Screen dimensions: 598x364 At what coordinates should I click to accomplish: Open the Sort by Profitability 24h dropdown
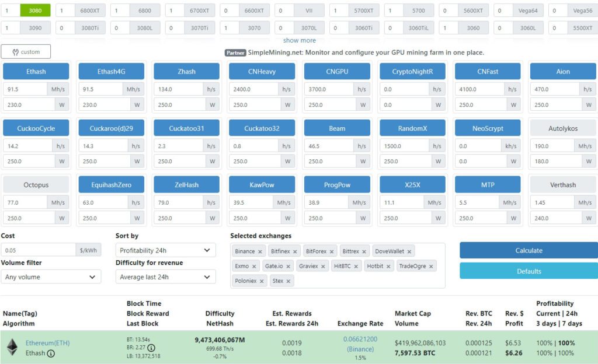coord(165,250)
